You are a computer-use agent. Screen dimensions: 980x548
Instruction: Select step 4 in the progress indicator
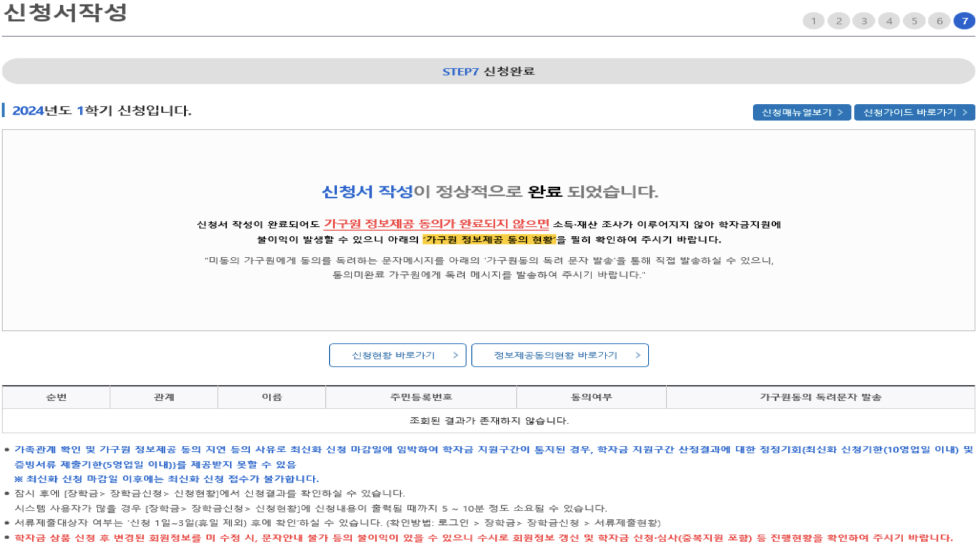890,21
